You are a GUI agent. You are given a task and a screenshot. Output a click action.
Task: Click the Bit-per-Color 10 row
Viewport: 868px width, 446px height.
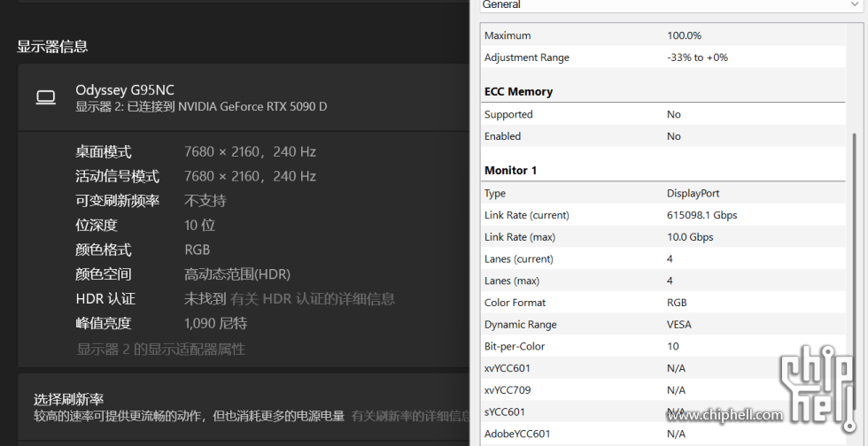(x=663, y=346)
